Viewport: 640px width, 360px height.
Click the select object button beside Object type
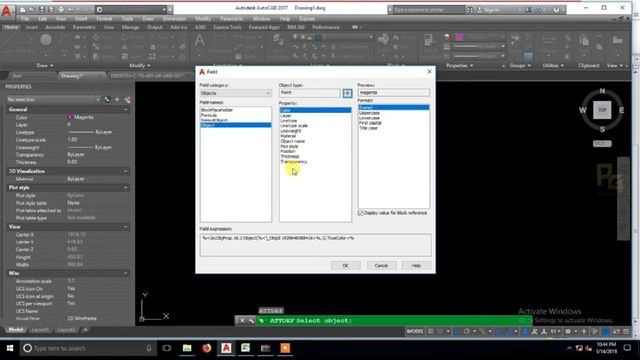347,93
